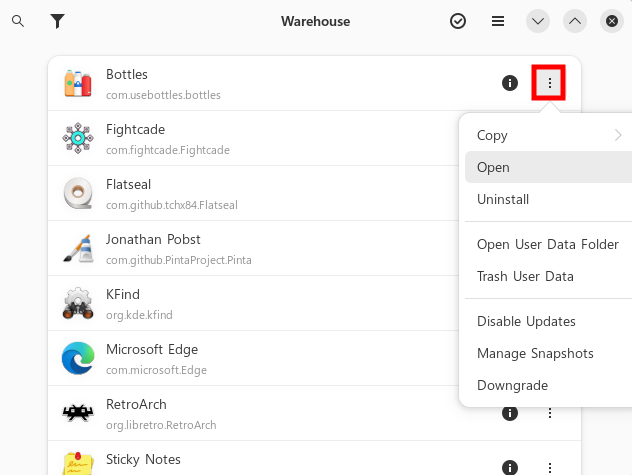Select the Fightcade list row
Image resolution: width=632 pixels, height=475 pixels.
[253, 138]
